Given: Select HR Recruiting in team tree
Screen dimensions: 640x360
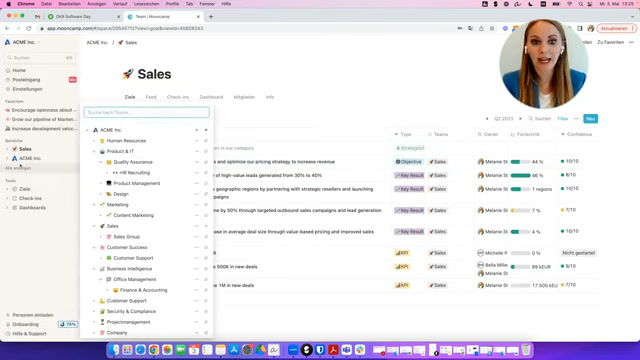Looking at the screenshot, I should (135, 173).
